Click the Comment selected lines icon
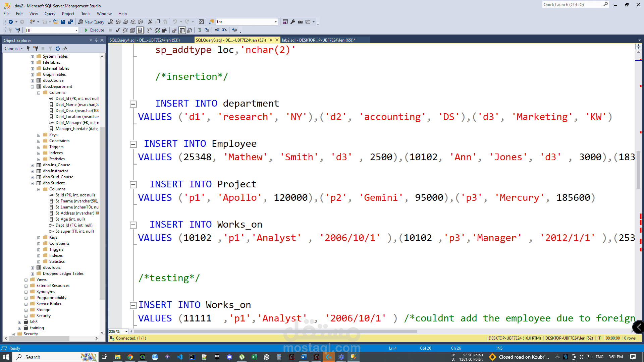644x362 pixels. coord(200,30)
